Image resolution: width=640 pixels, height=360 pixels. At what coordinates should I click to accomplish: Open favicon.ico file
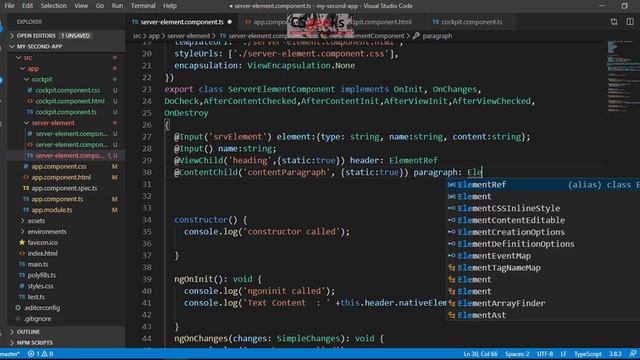(x=42, y=242)
